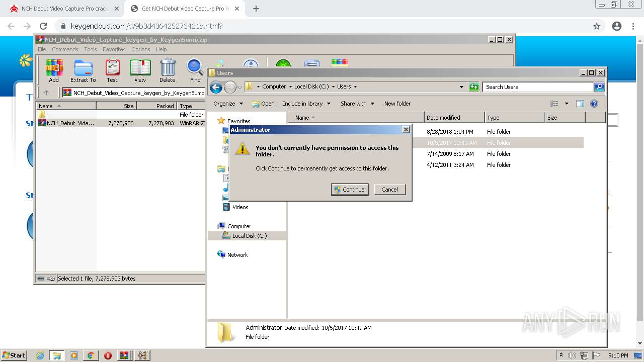Click the volume icon in system tray
644x362 pixels.
click(572, 355)
